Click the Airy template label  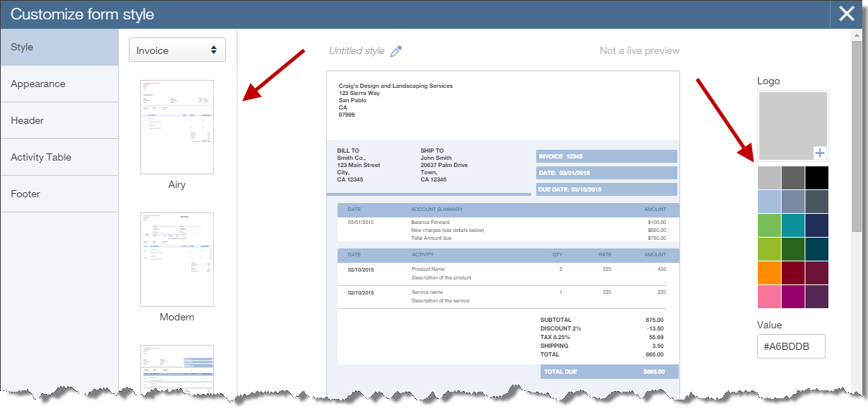(x=177, y=184)
